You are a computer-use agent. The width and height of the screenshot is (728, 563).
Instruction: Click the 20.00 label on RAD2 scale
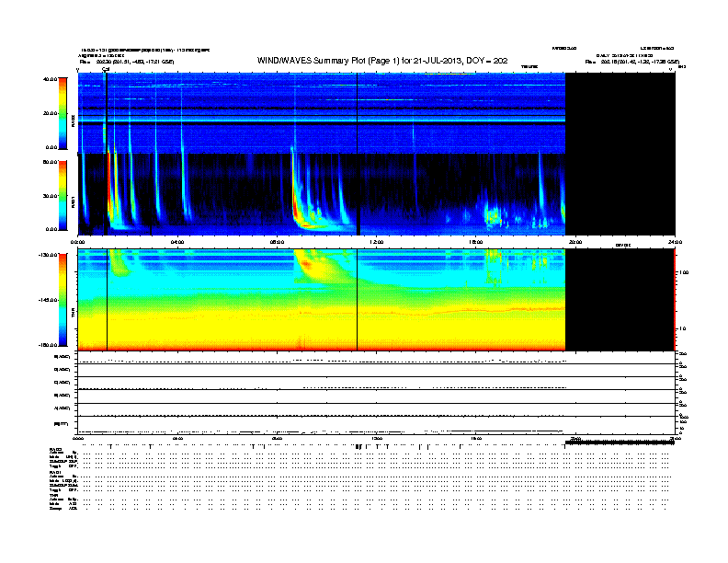(x=50, y=113)
